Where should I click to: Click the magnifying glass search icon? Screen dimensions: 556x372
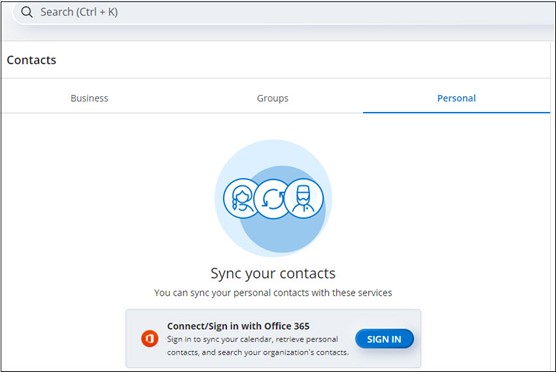27,12
